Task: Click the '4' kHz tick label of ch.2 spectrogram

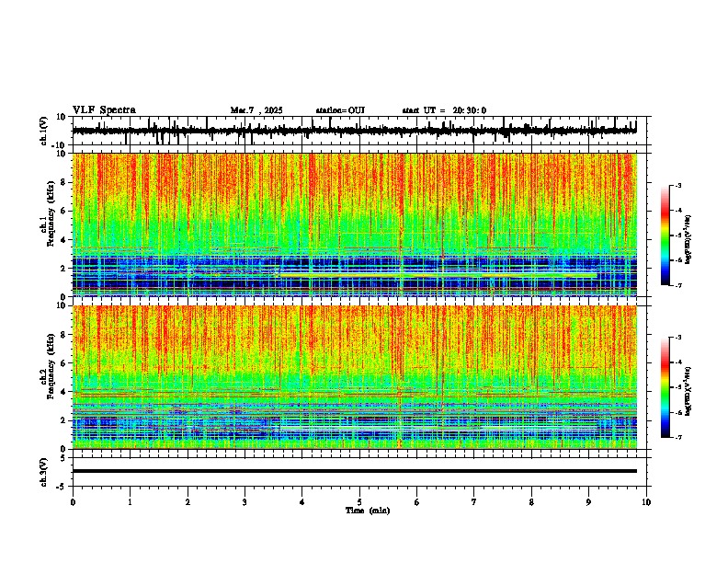Action: pos(64,392)
